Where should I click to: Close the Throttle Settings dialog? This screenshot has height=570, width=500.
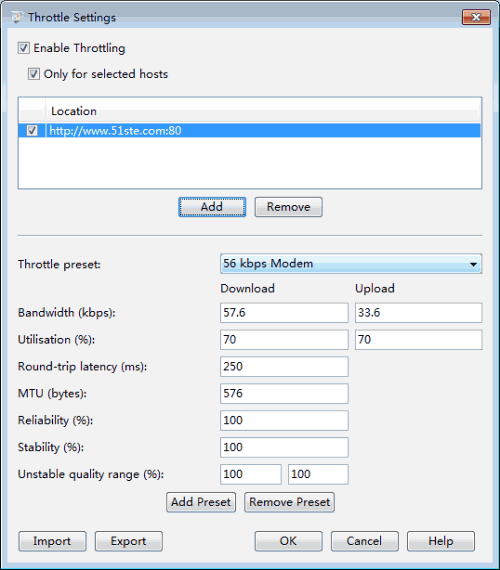click(x=476, y=17)
